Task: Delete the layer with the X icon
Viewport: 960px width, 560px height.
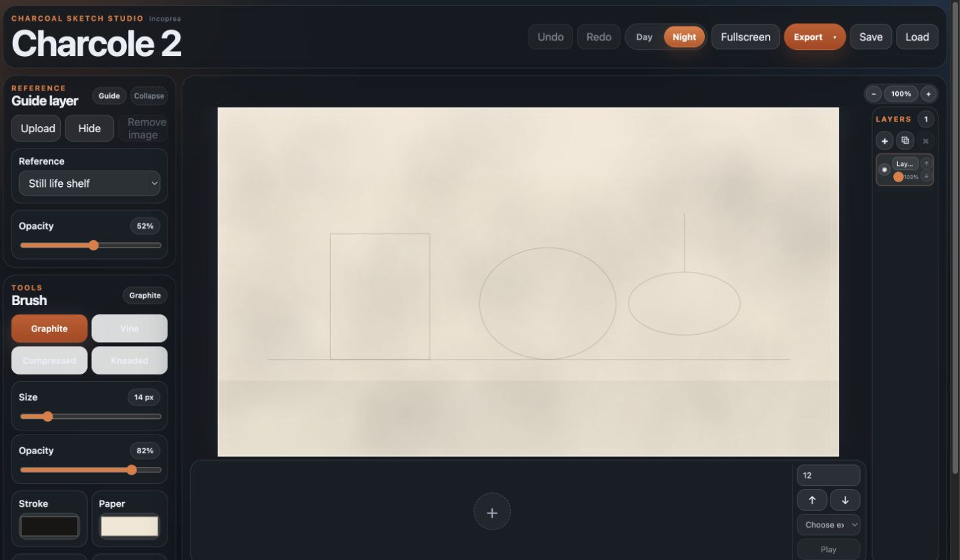Action: coord(926,141)
